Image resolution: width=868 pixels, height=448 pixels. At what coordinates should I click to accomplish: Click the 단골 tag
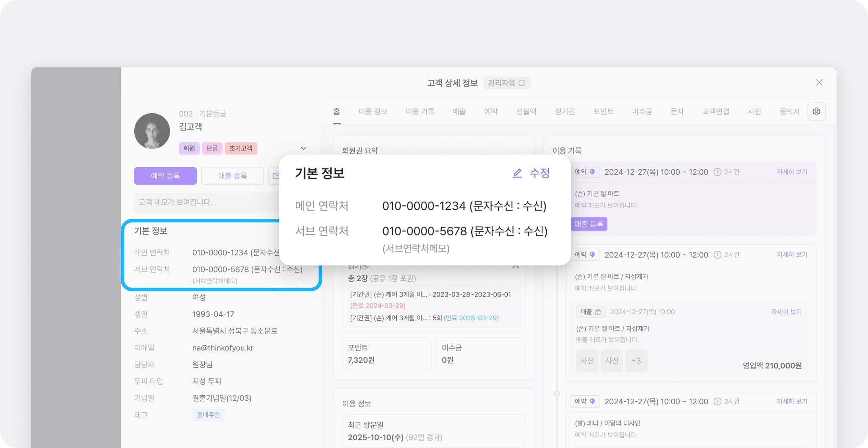[x=212, y=148]
